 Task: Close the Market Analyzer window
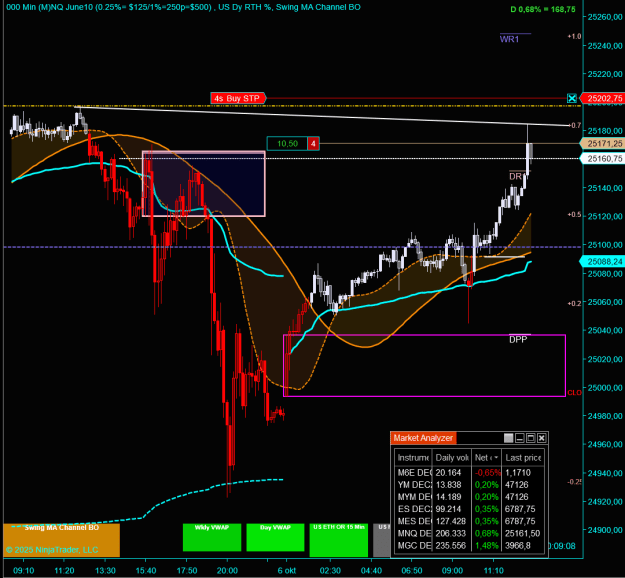(x=542, y=438)
